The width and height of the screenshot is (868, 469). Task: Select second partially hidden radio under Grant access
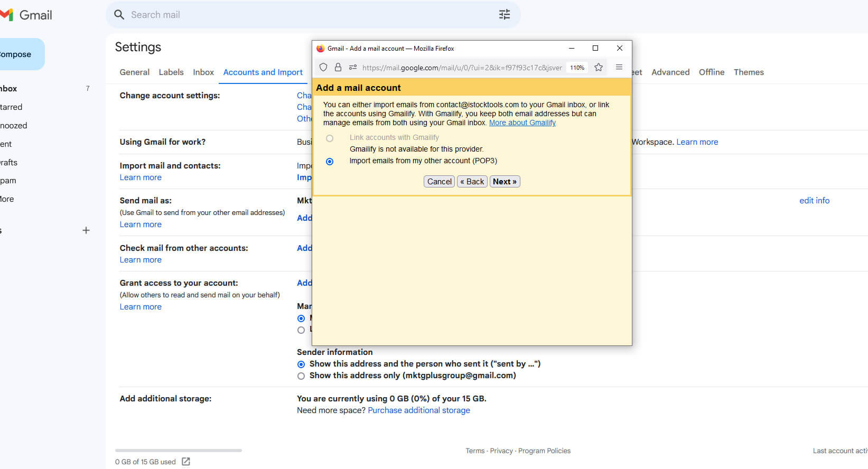(x=301, y=330)
